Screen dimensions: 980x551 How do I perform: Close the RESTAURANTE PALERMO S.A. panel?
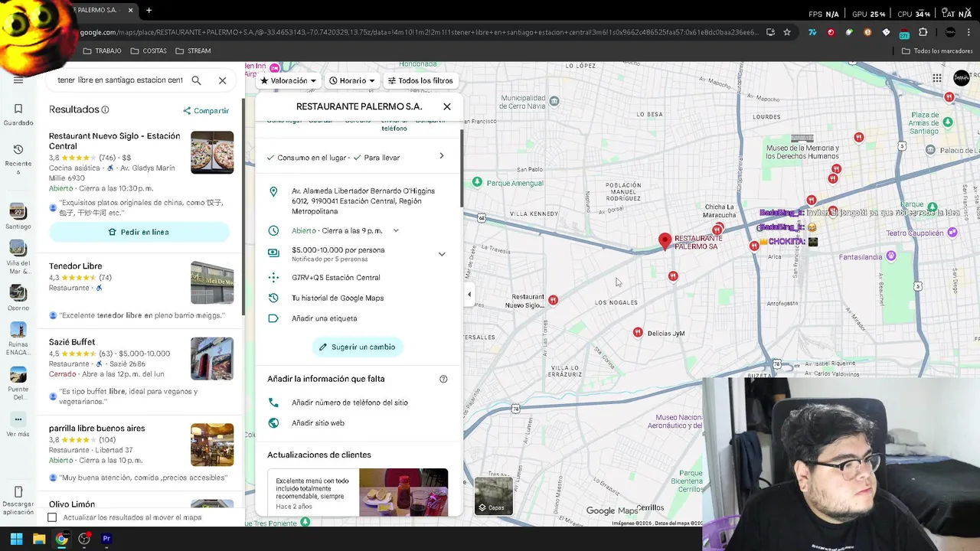447,106
